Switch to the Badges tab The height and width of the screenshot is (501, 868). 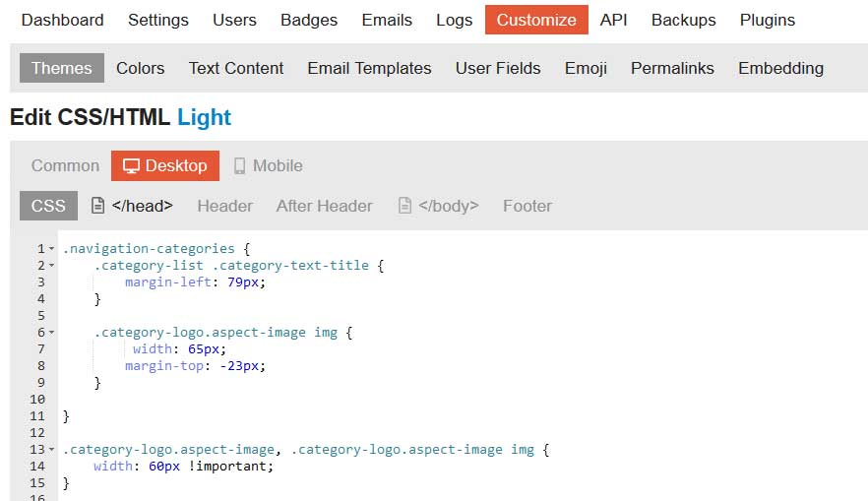pos(309,20)
